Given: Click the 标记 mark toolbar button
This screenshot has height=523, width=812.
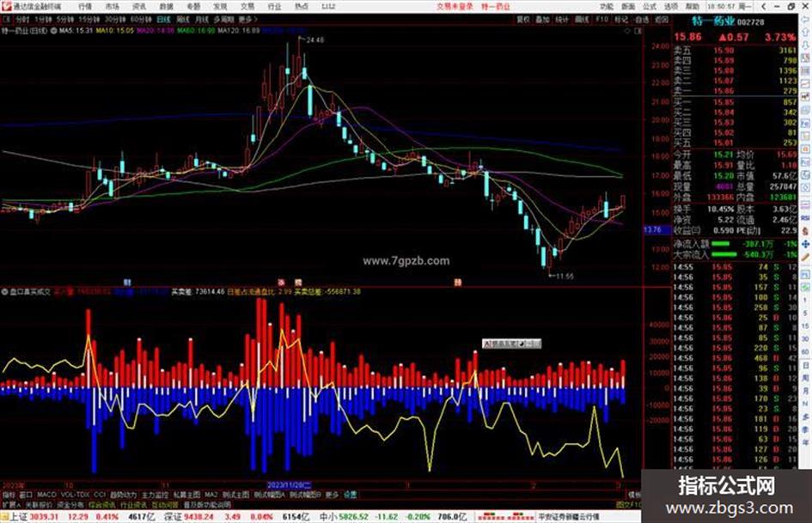Looking at the screenshot, I should point(621,19).
